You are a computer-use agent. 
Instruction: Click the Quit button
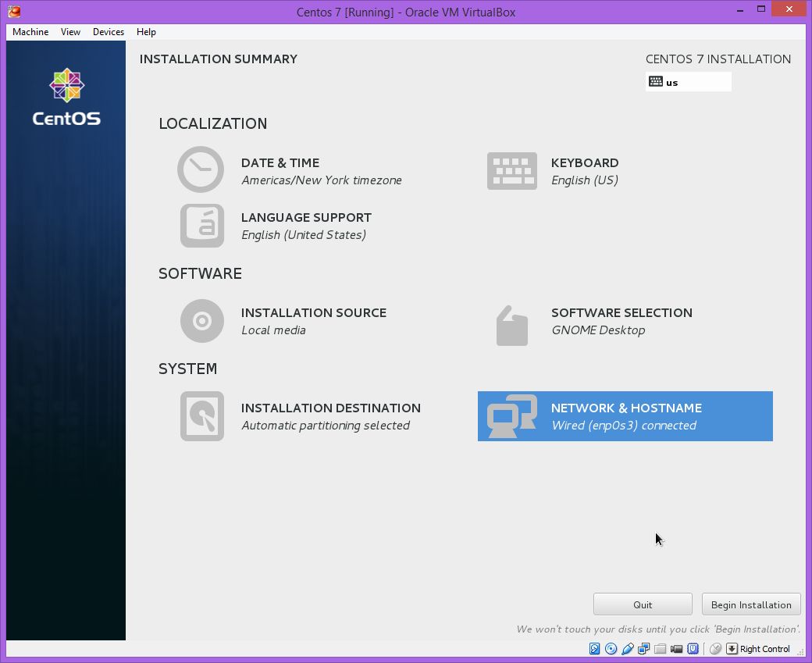pyautogui.click(x=643, y=604)
